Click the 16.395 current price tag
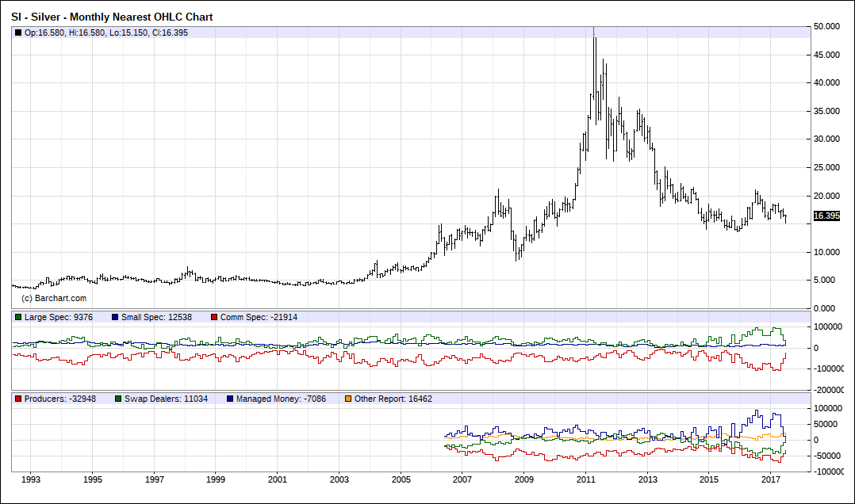855x504 pixels. click(826, 216)
